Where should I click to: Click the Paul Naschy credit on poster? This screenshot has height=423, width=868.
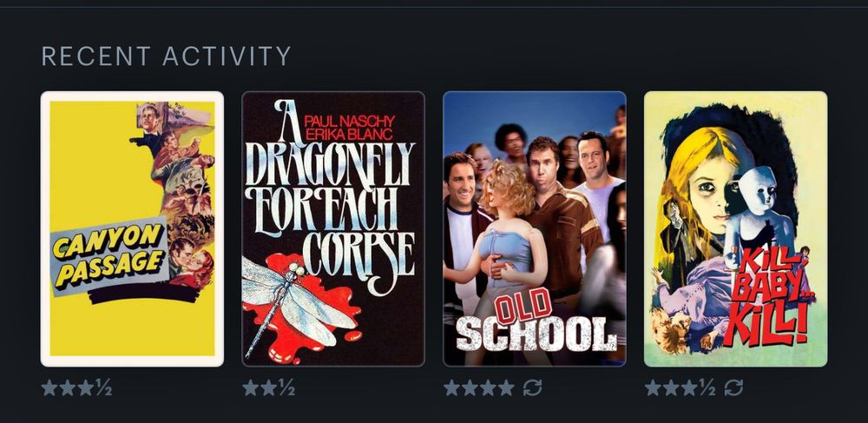[349, 121]
